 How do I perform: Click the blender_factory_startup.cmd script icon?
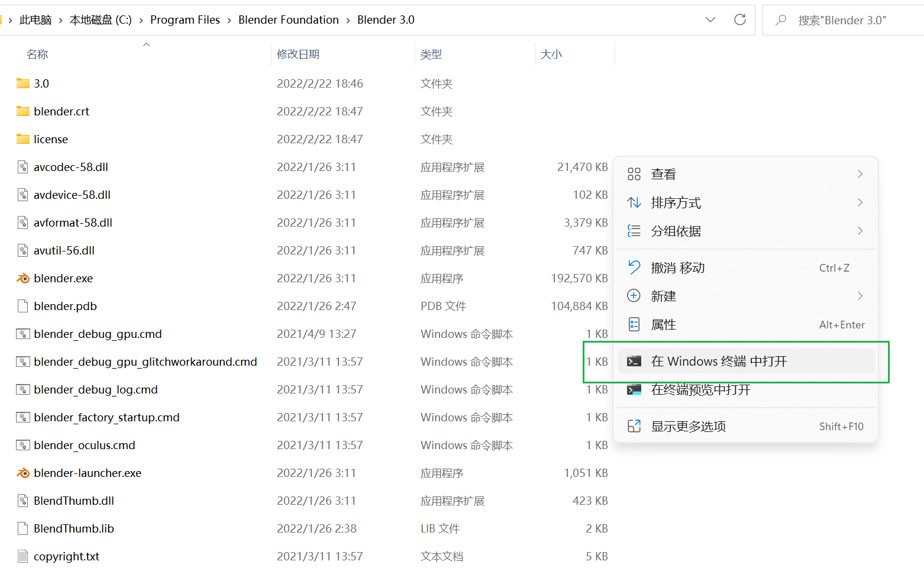[x=23, y=417]
